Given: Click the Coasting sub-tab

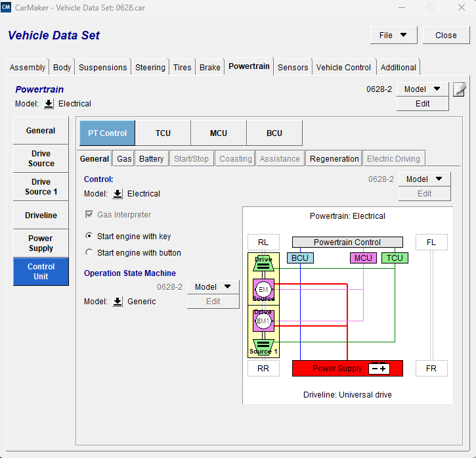Looking at the screenshot, I should [236, 158].
